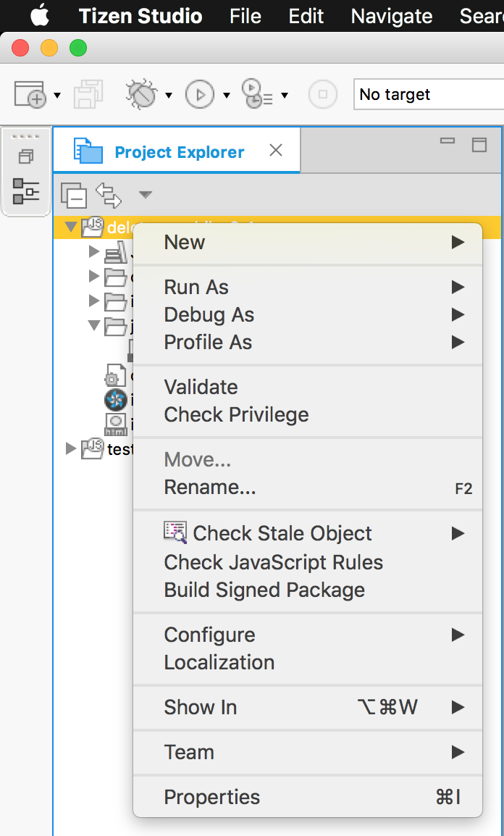Open the Run button dropdown arrow

tap(227, 95)
